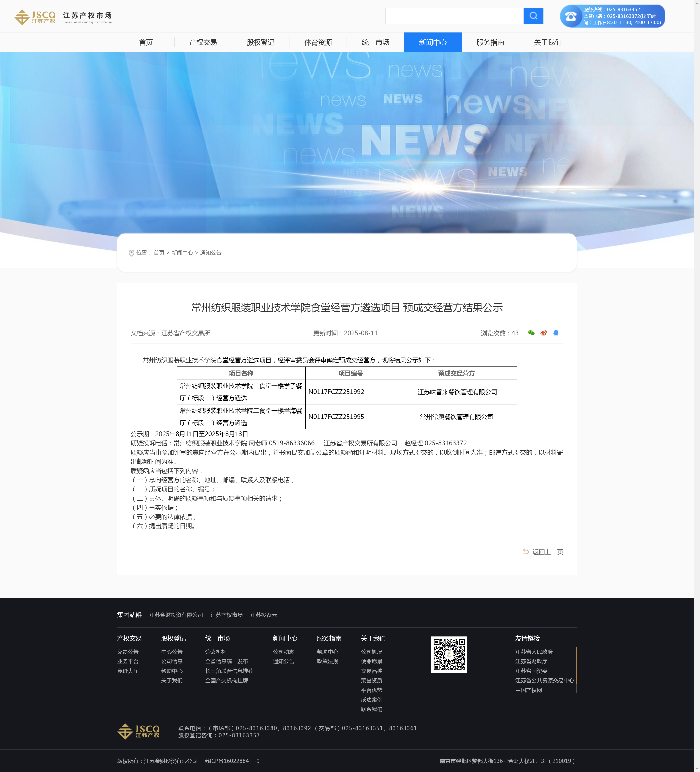Share article via WeChat icon
The image size is (700, 772).
[x=531, y=333]
